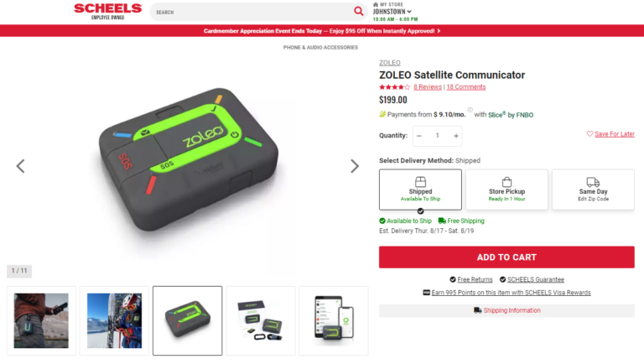Select the skier thumbnail image
The image size is (644, 364).
114,321
